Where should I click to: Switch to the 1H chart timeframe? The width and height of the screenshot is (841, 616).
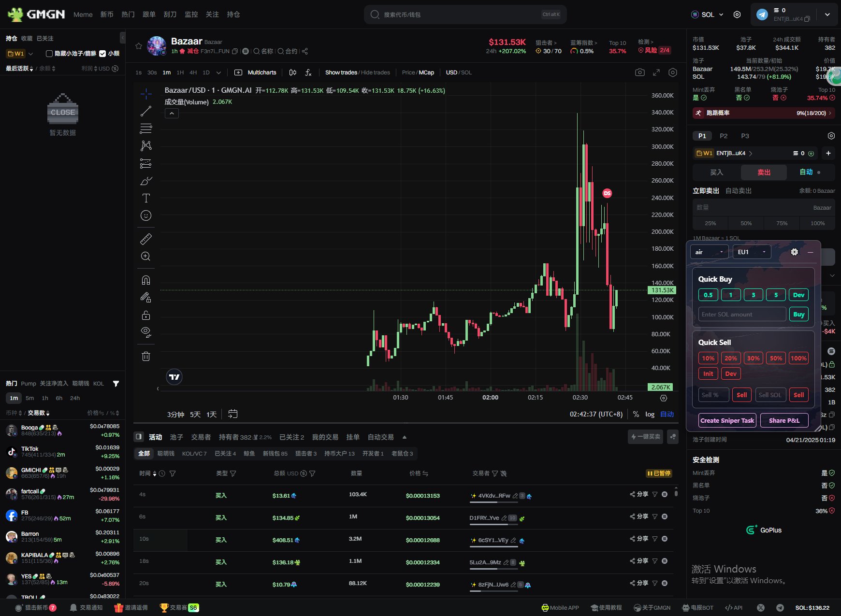coord(180,72)
